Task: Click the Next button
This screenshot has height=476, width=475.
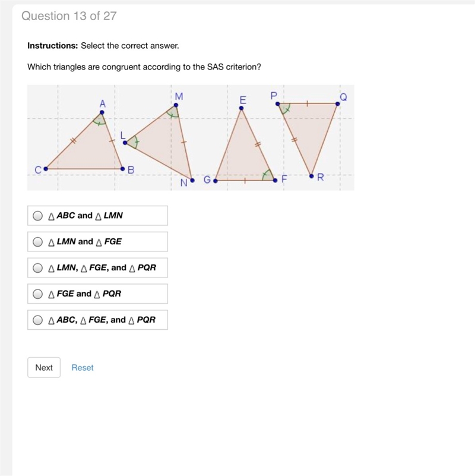Action: pos(44,368)
